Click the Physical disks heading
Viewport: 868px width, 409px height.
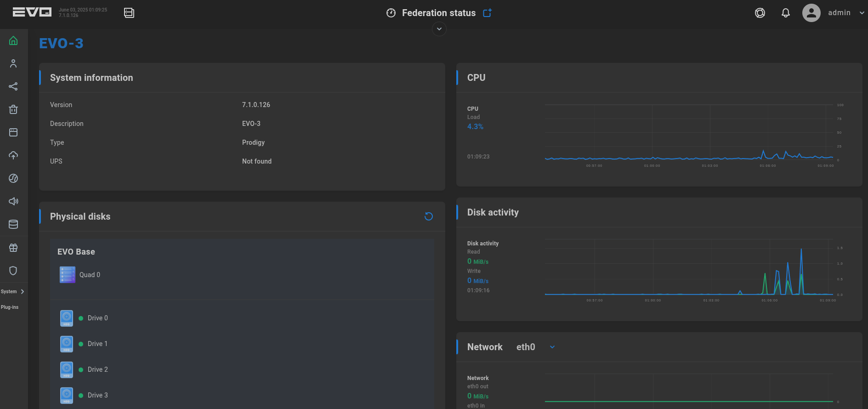coord(80,216)
